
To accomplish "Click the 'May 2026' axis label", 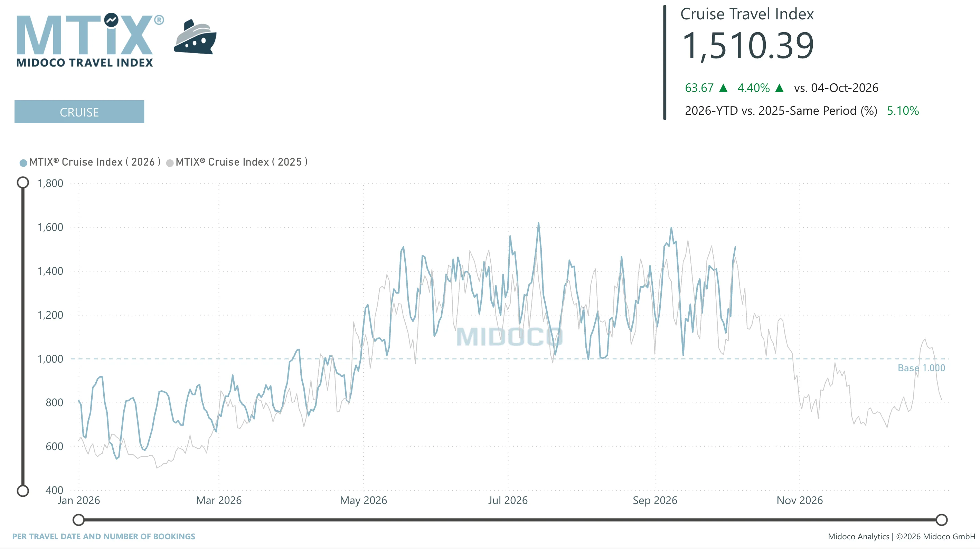I will [x=363, y=500].
